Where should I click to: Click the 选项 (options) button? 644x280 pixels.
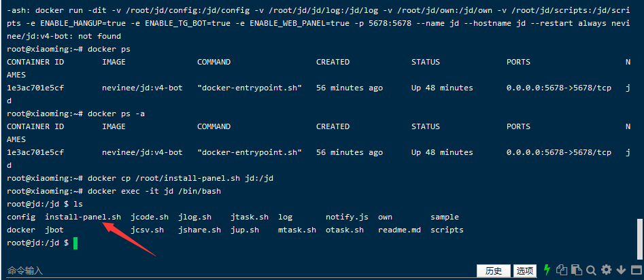click(x=524, y=270)
